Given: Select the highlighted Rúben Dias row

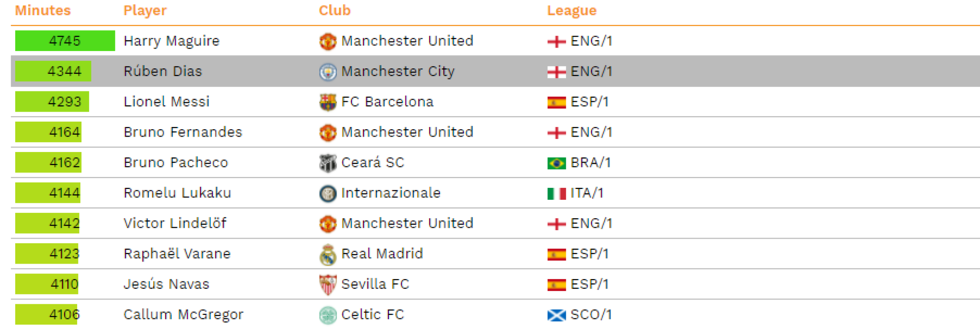Looking at the screenshot, I should tap(495, 71).
